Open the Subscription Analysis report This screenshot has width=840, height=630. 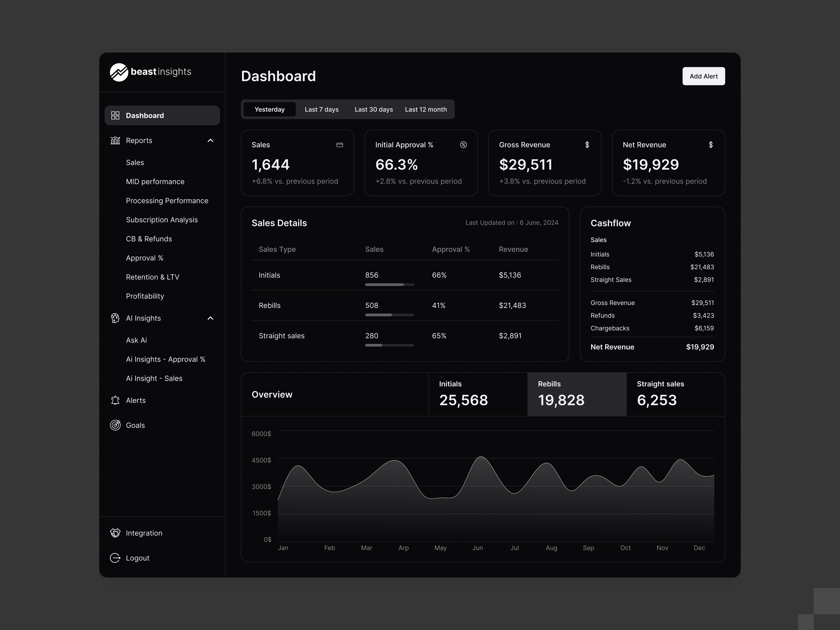[x=162, y=219]
